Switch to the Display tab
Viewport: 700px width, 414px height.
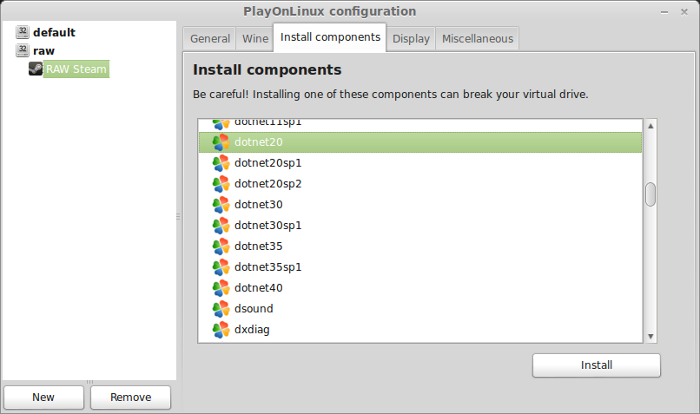[x=411, y=39]
